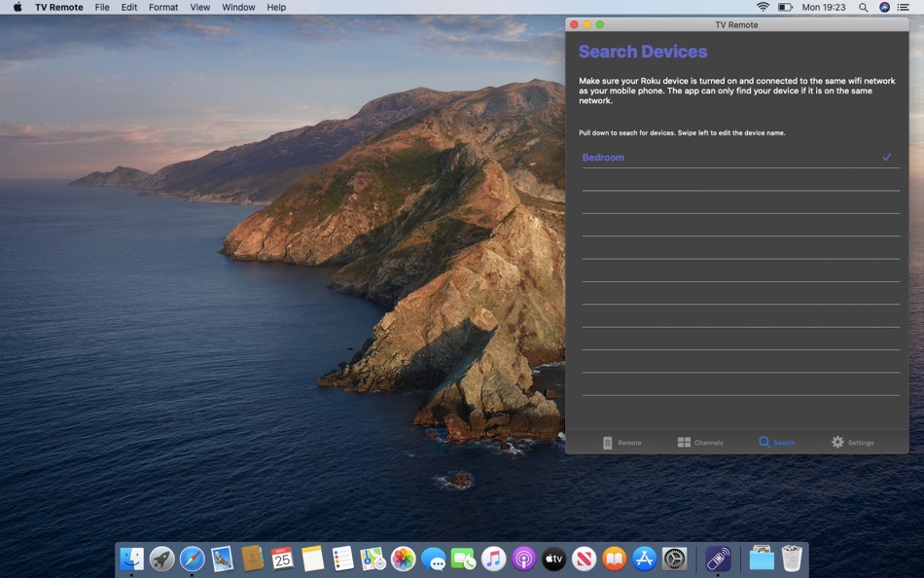Open the Window menu

(x=238, y=7)
